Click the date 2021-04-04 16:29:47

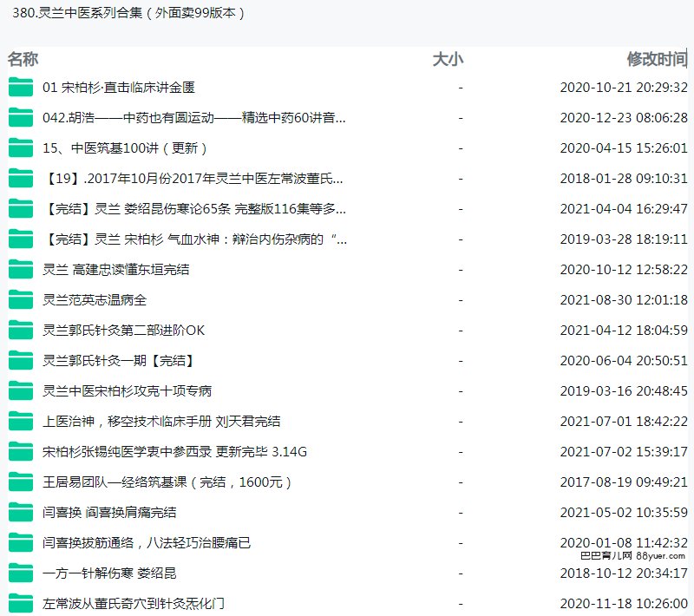click(624, 208)
